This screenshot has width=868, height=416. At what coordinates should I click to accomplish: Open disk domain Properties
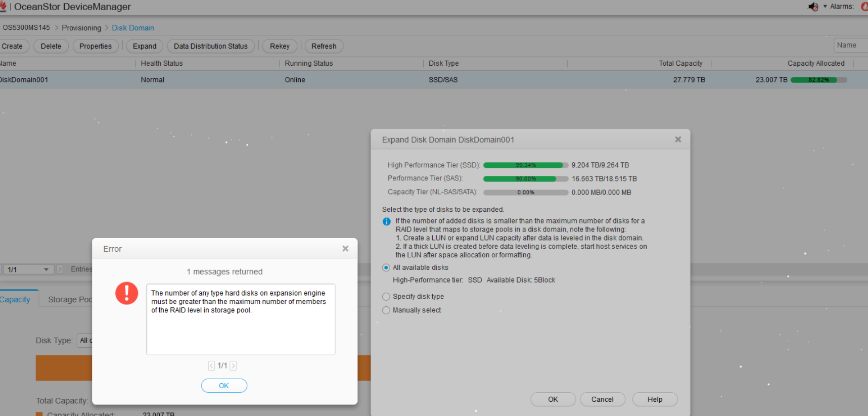96,46
